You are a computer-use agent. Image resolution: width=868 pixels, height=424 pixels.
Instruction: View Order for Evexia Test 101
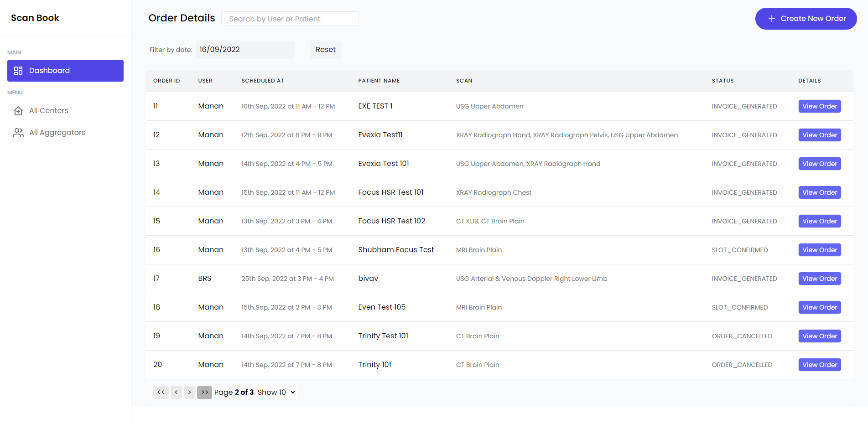(x=820, y=164)
